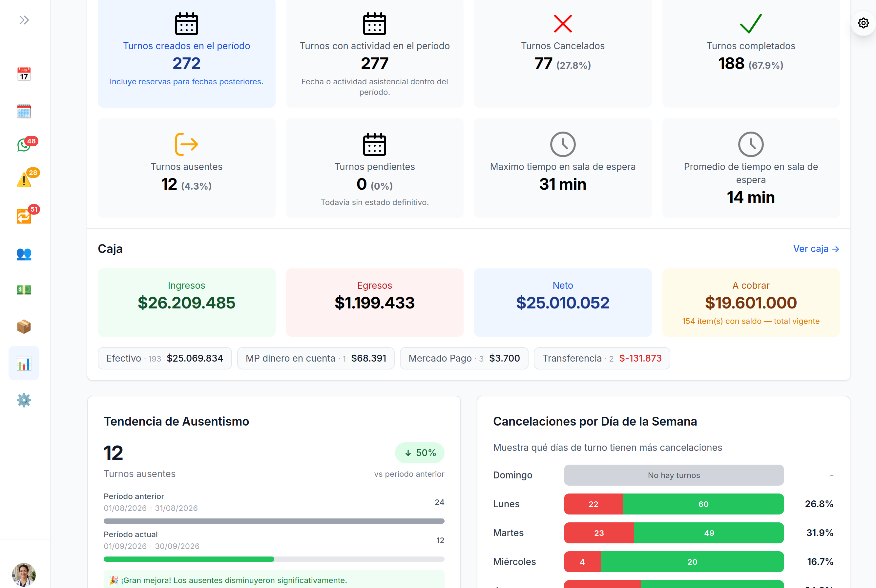Click the user profile avatar
Screen dimensions: 876x588
pyautogui.click(x=24, y=575)
